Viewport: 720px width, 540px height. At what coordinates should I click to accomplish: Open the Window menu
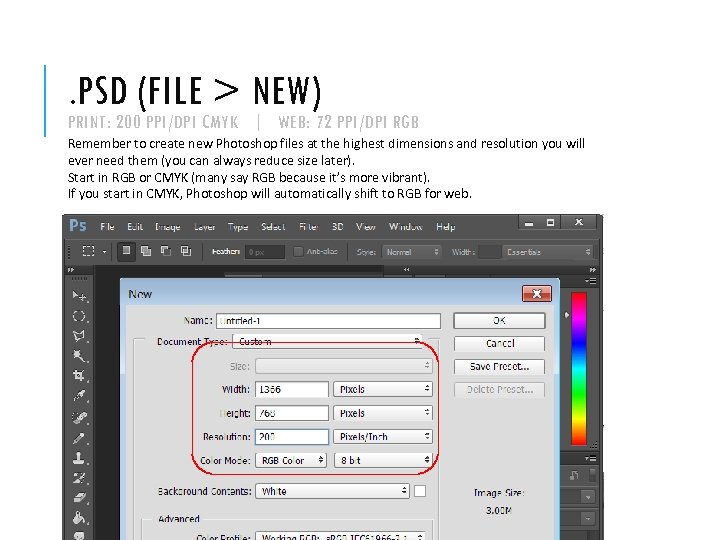tap(405, 226)
